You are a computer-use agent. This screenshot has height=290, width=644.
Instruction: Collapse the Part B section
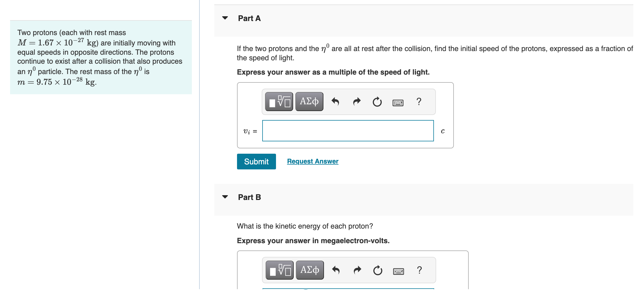[x=225, y=197]
